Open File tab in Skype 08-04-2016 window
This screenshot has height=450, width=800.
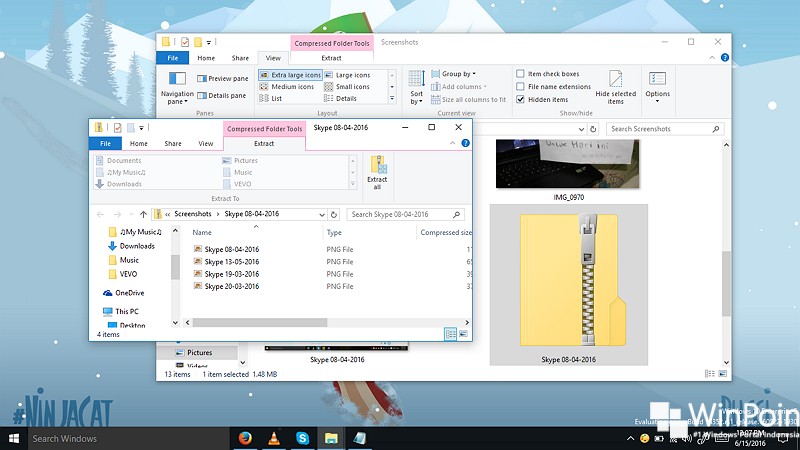106,144
